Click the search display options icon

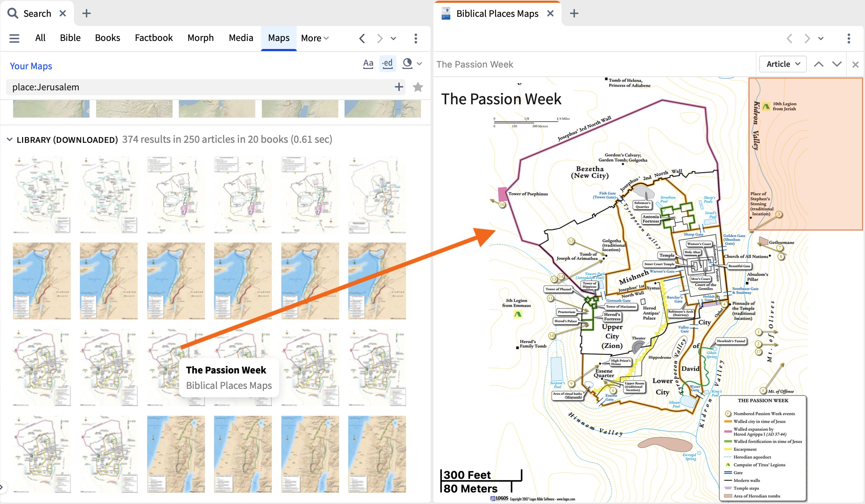tap(407, 64)
